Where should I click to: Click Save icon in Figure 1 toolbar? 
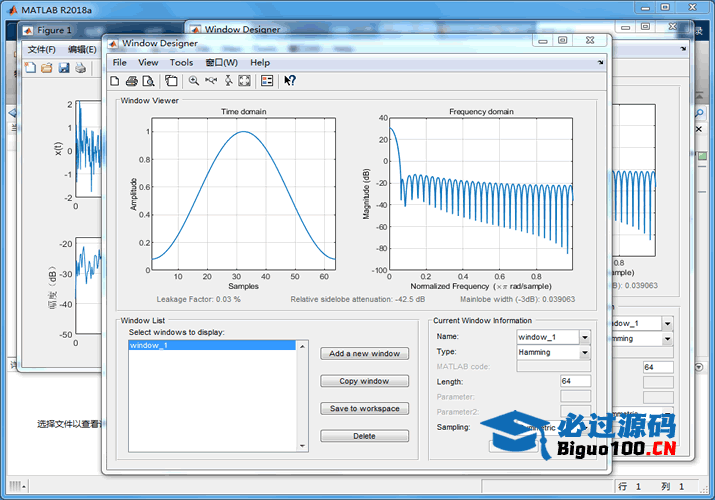(64, 68)
